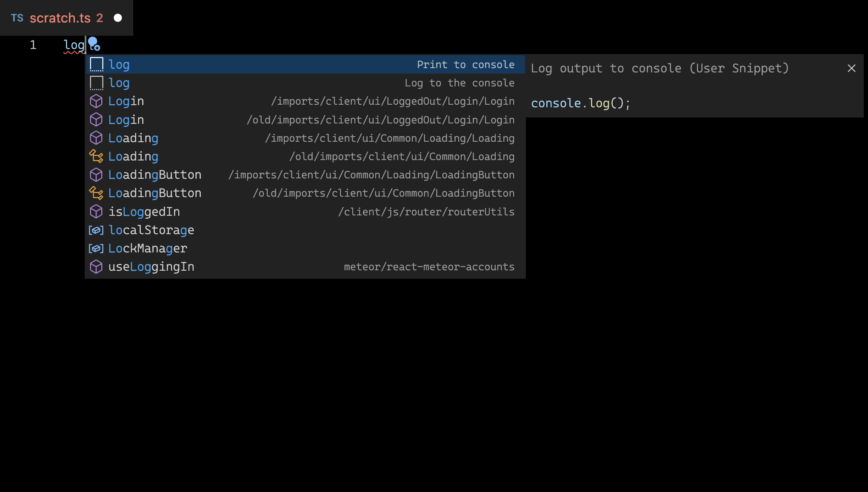Click the module cube icon beside Loading from imports
Image resolution: width=868 pixels, height=492 pixels.
pyautogui.click(x=96, y=137)
